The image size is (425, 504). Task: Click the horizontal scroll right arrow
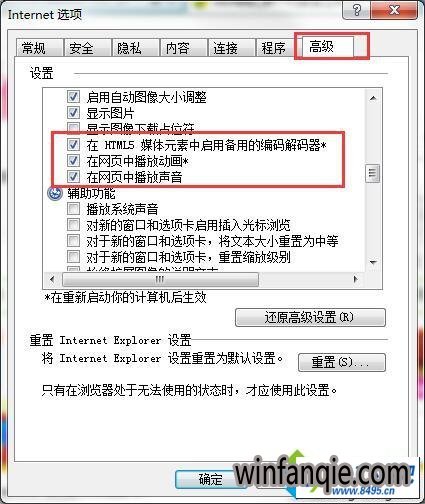click(356, 279)
